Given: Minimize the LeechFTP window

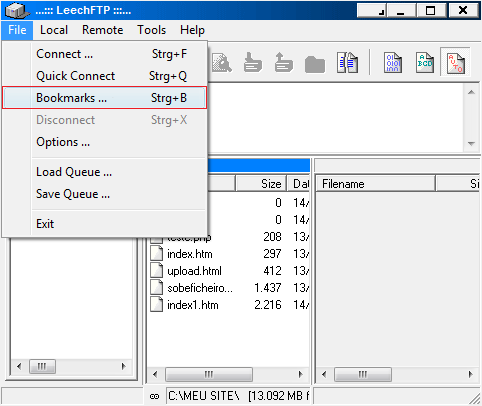Looking at the screenshot, I should point(401,11).
